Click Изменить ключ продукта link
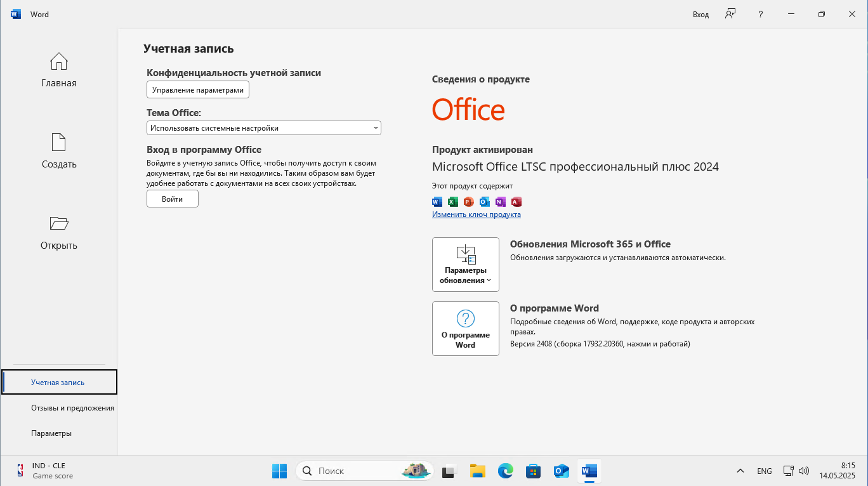Screen dimensions: 868x486 coord(477,214)
